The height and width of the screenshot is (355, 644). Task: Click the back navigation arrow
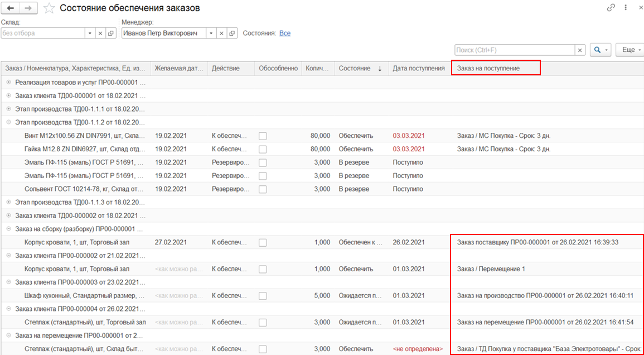tap(10, 8)
